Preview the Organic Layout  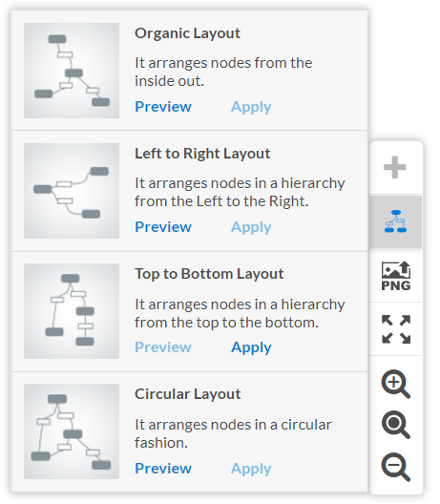[163, 107]
